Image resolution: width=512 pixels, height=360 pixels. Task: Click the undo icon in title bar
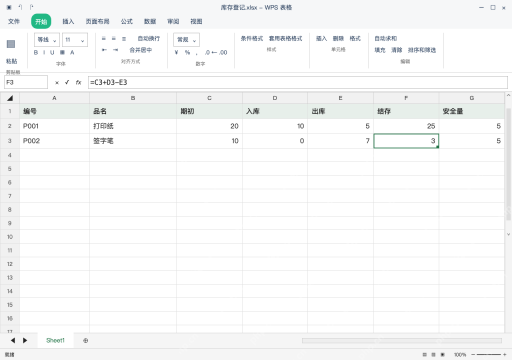pos(20,7)
